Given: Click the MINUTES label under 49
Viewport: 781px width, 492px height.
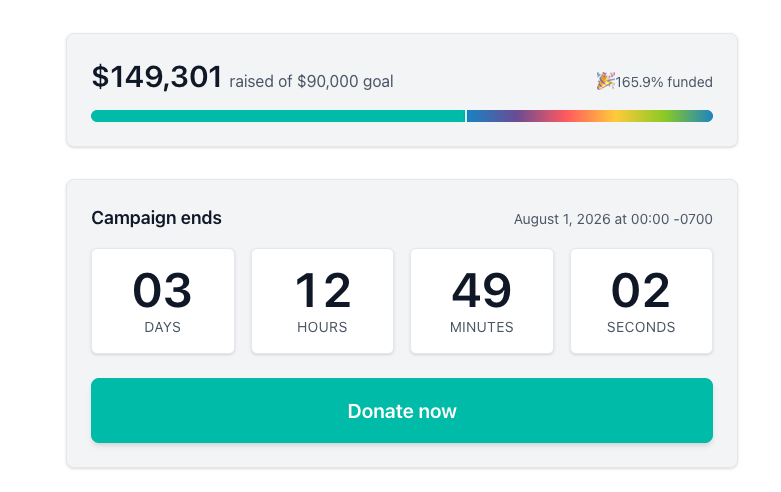Looking at the screenshot, I should [482, 327].
